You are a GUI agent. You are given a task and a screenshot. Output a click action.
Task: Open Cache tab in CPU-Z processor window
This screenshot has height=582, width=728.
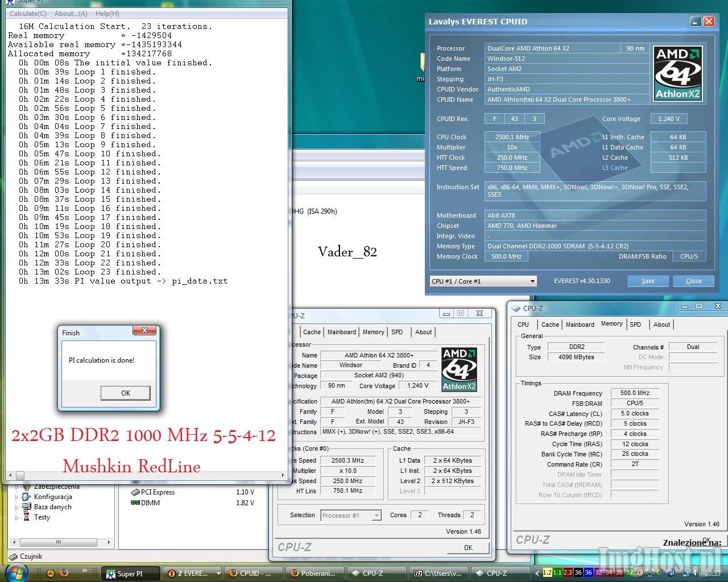pyautogui.click(x=312, y=332)
